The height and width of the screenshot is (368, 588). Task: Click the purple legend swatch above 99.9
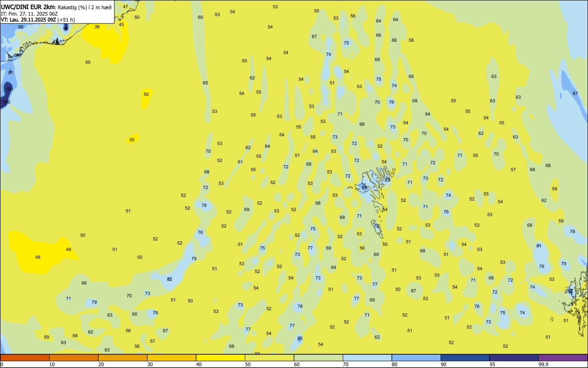point(563,357)
